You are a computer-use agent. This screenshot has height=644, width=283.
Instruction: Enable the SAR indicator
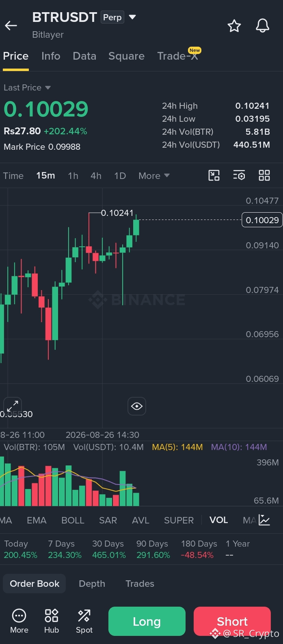[x=108, y=520]
